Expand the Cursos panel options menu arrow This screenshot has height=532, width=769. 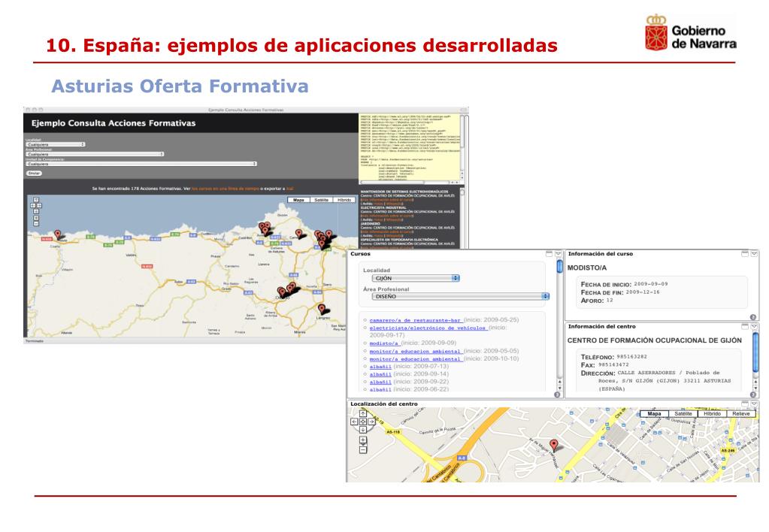[558, 254]
